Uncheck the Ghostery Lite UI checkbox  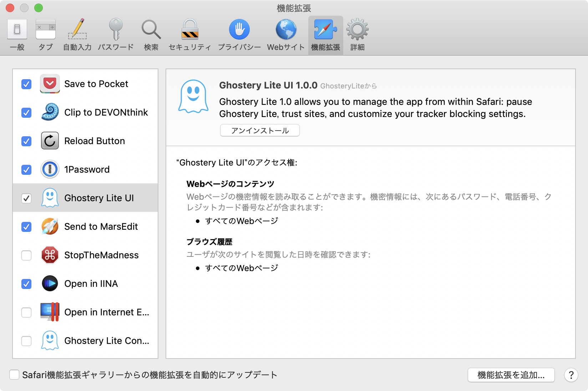point(26,198)
